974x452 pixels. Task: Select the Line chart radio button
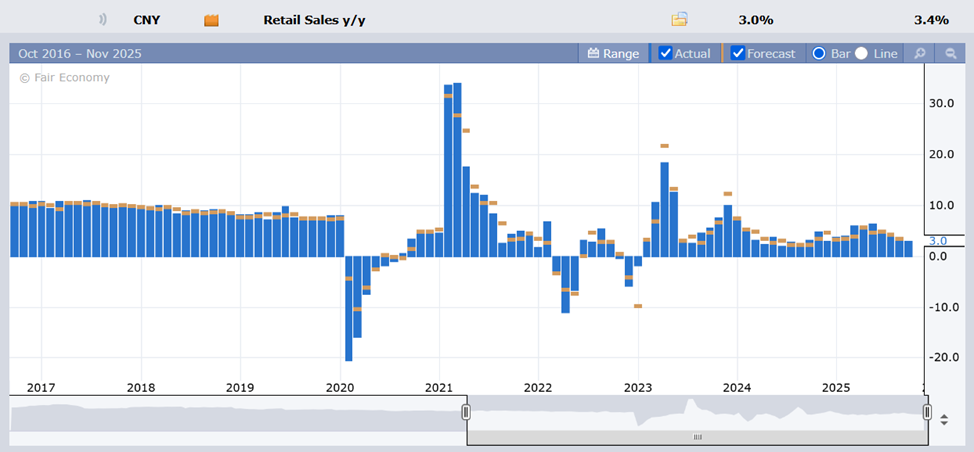[861, 54]
